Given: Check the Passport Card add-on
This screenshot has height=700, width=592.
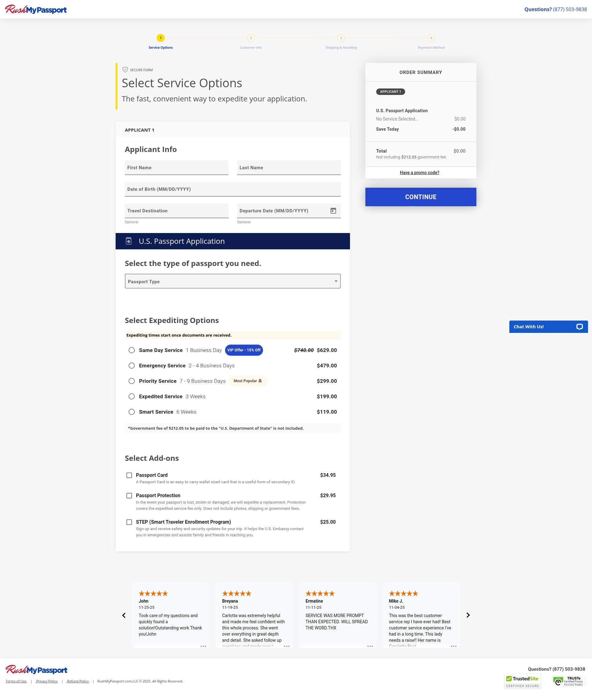Looking at the screenshot, I should coord(129,475).
